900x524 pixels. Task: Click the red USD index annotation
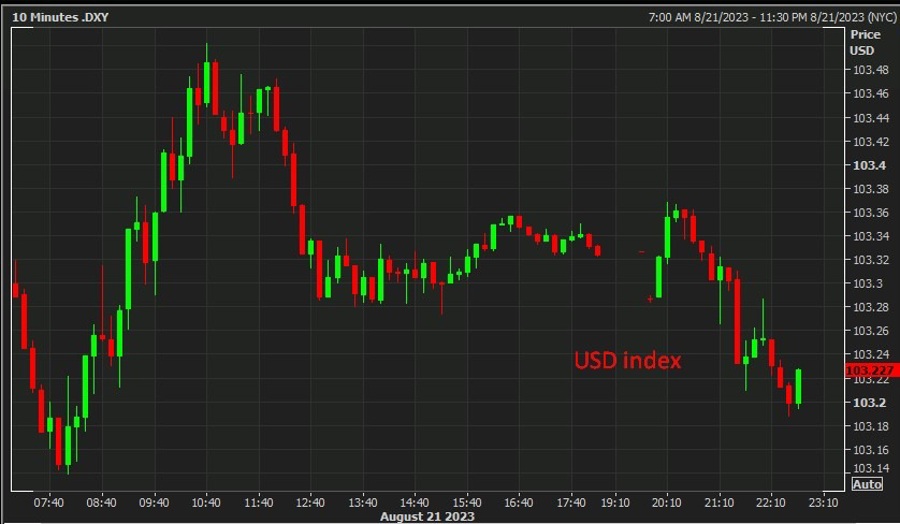coord(628,360)
